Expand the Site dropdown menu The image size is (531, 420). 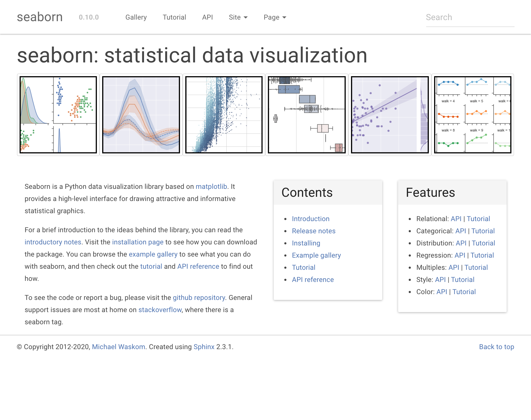[237, 17]
